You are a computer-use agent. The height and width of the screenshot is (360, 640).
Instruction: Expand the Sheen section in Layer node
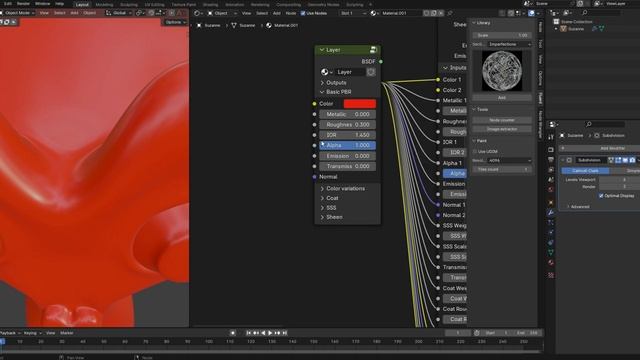click(x=331, y=217)
